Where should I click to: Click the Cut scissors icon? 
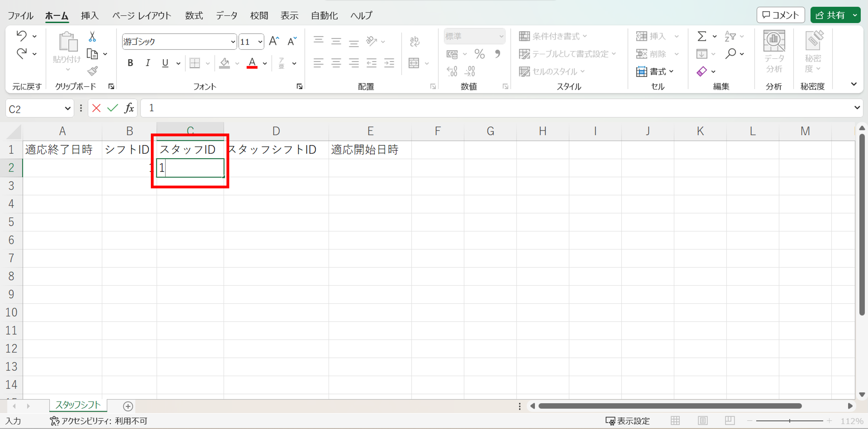[x=92, y=36]
